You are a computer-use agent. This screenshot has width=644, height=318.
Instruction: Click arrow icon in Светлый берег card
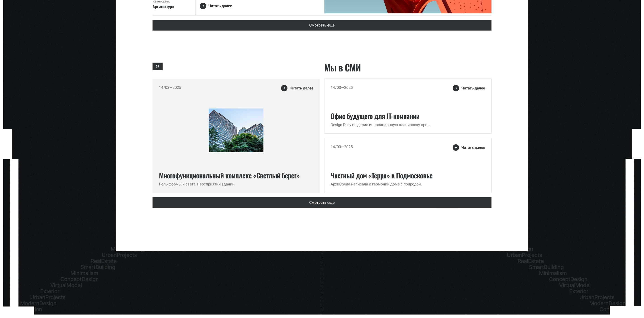click(284, 88)
